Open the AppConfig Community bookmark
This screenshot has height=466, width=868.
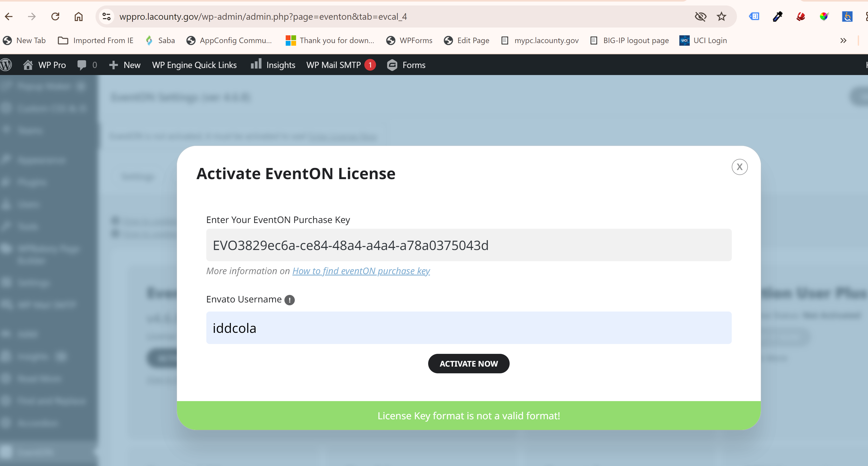coord(229,40)
